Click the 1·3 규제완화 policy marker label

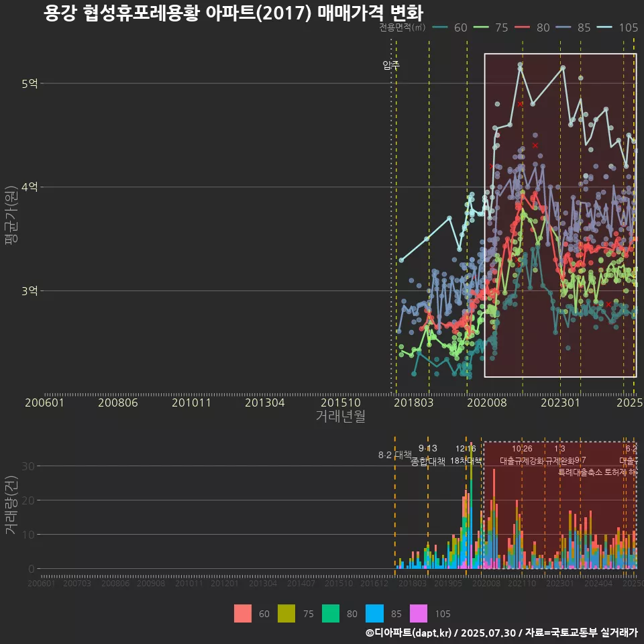click(559, 455)
